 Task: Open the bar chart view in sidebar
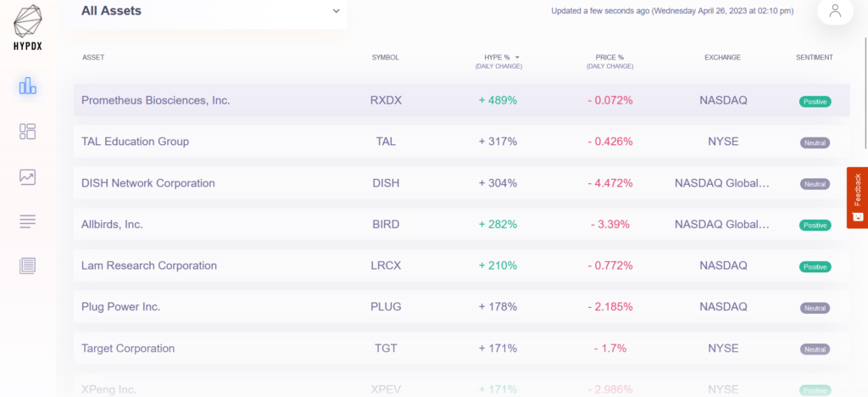pos(28,86)
